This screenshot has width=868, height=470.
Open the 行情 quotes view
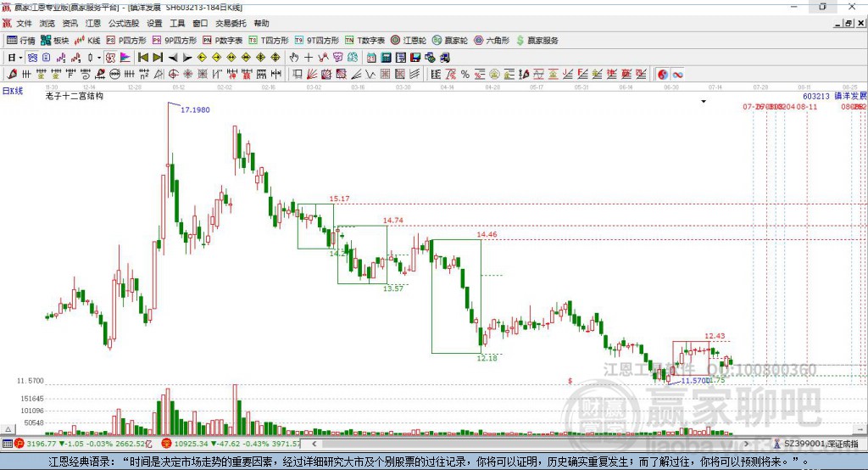(21, 40)
